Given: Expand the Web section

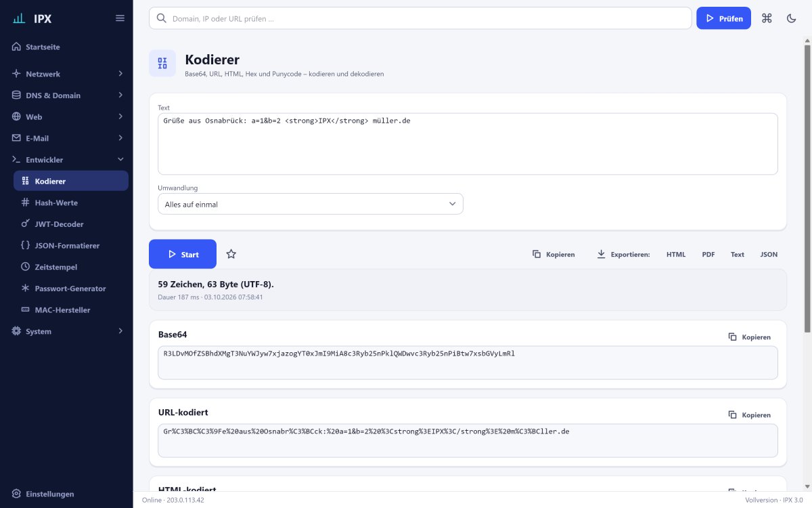Looking at the screenshot, I should coord(120,117).
